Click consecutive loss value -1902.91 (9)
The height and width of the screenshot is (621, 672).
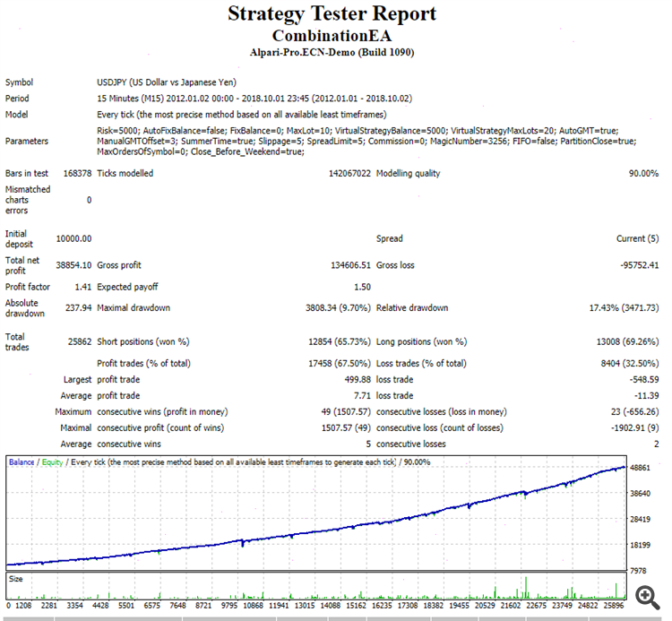634,428
